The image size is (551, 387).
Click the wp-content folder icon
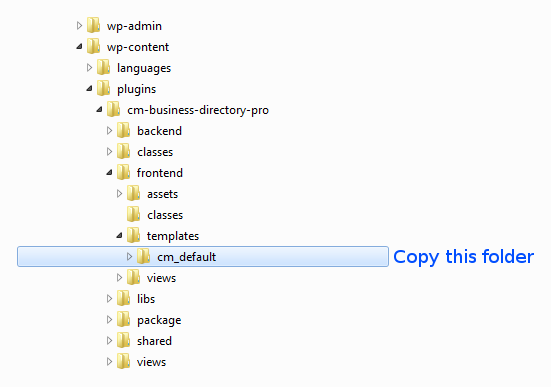93,46
